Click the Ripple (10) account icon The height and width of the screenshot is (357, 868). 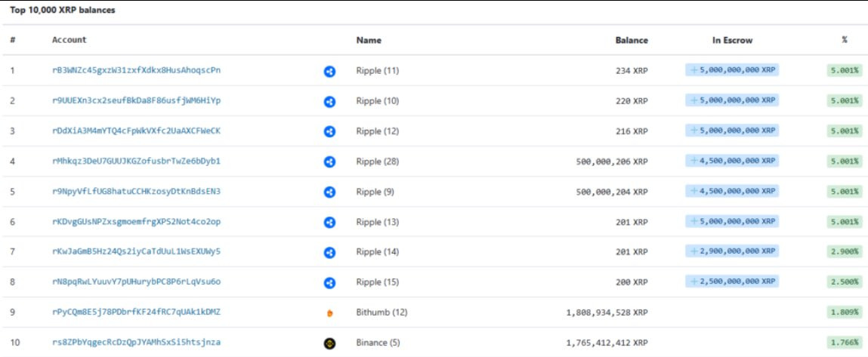329,102
